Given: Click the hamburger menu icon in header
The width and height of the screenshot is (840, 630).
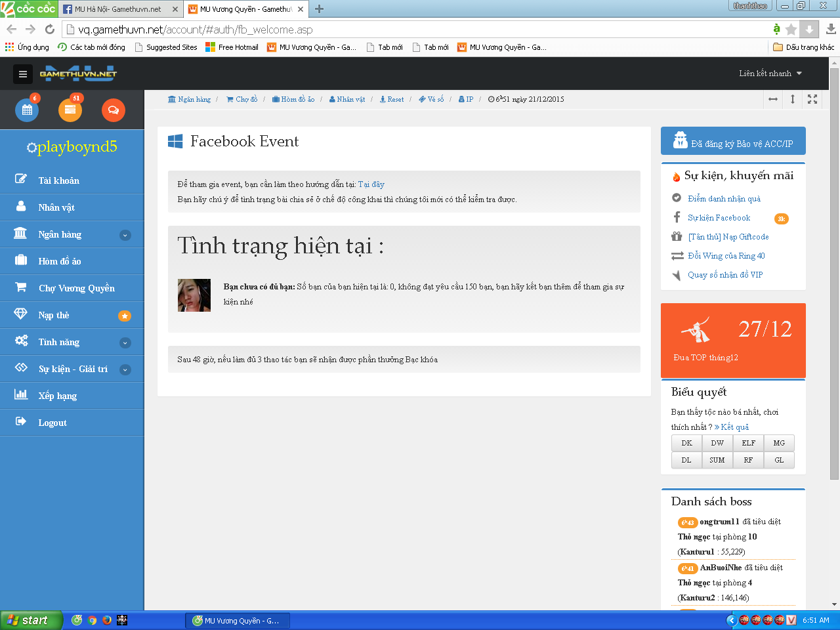Looking at the screenshot, I should point(23,74).
